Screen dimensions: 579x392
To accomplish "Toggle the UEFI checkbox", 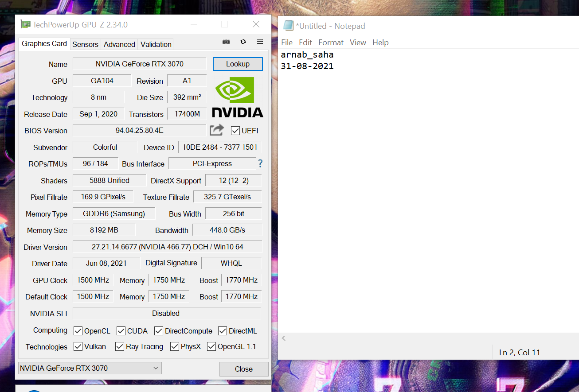I will 235,131.
